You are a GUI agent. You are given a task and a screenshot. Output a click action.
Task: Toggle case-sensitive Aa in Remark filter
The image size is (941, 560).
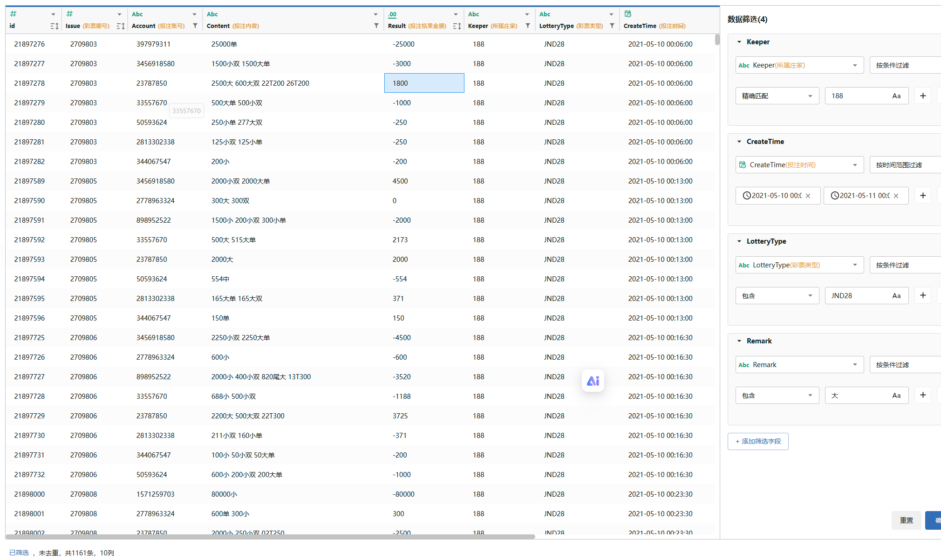point(896,396)
